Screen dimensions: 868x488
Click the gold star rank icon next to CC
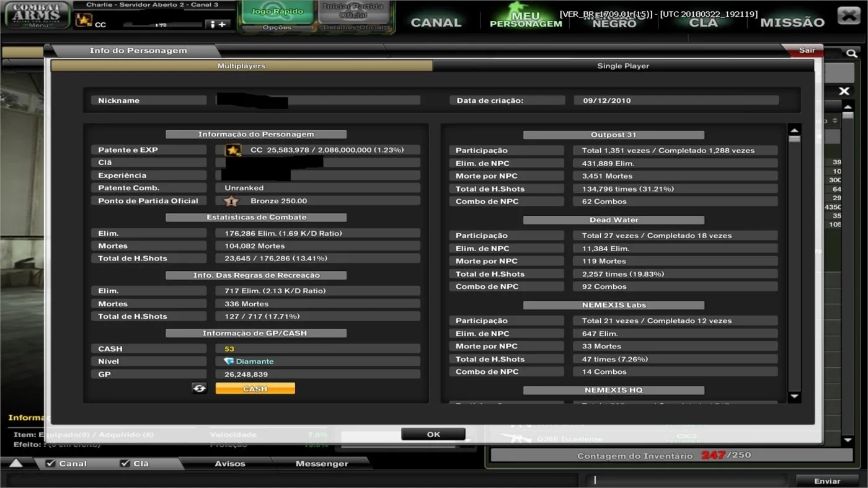[x=233, y=150]
